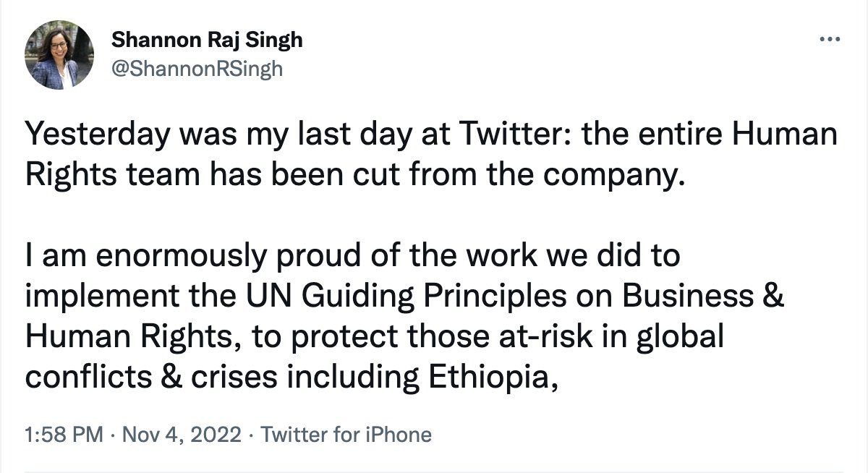Visit the @ShannonRSingh handle

click(x=196, y=69)
